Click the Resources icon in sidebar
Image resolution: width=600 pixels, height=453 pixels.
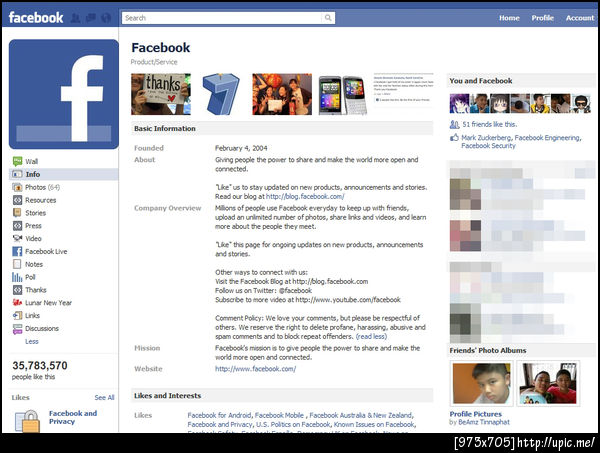(17, 200)
